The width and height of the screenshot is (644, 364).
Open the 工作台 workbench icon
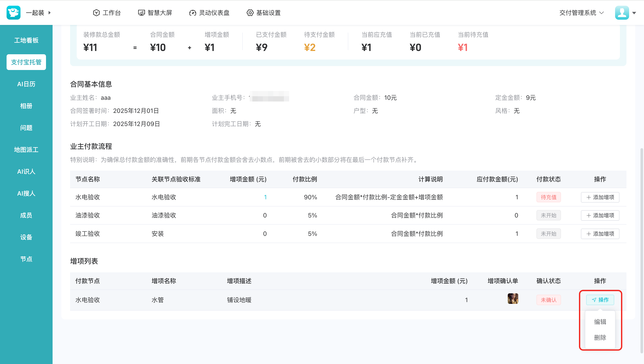[x=96, y=13]
